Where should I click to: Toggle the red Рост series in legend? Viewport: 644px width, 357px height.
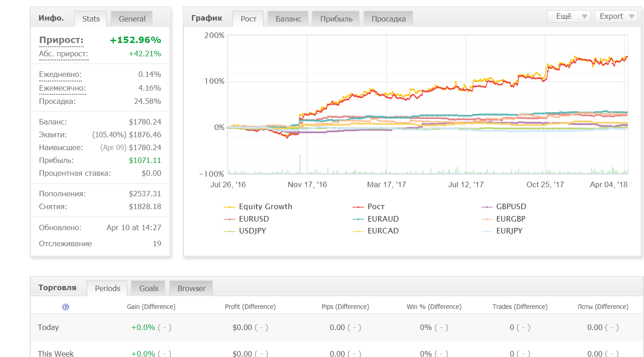pos(369,206)
